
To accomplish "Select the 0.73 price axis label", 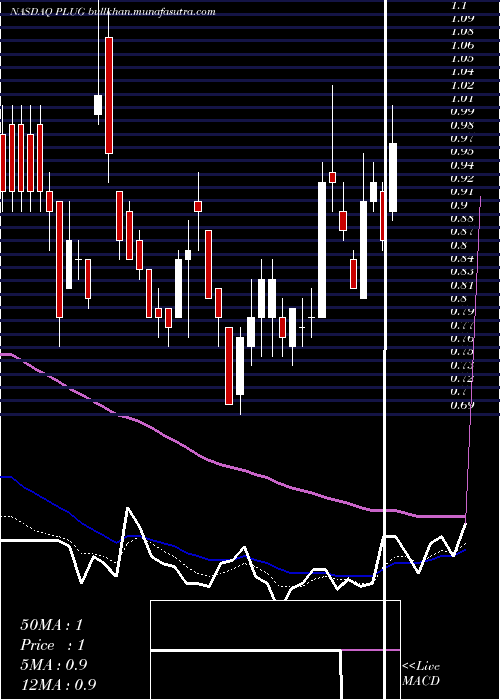I will point(462,366).
